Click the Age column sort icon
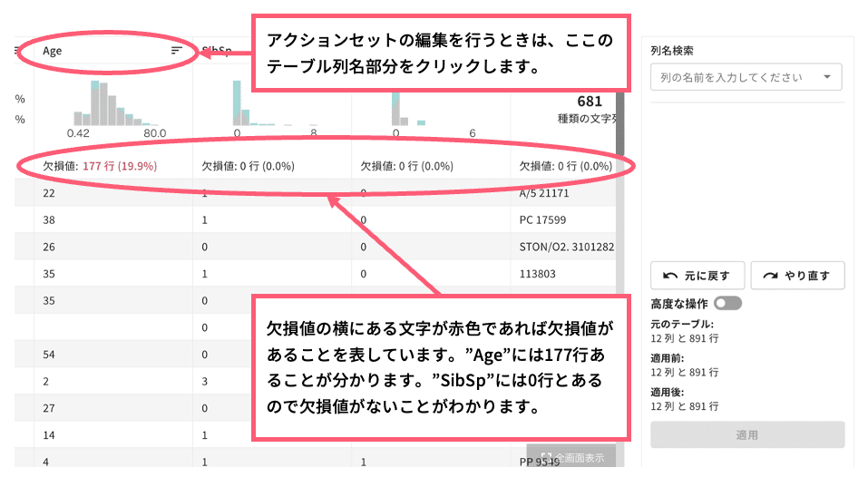 pos(176,51)
